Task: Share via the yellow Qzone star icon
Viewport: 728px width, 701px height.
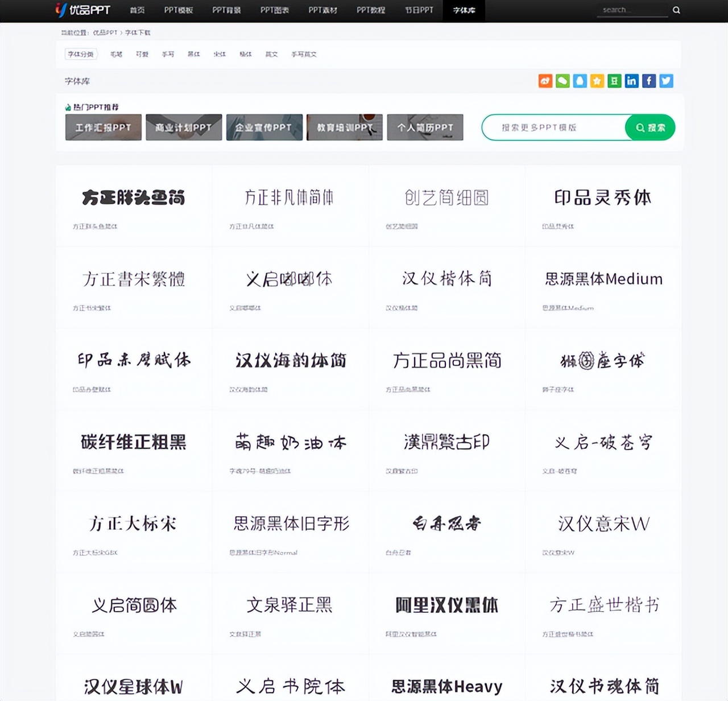Action: click(597, 81)
